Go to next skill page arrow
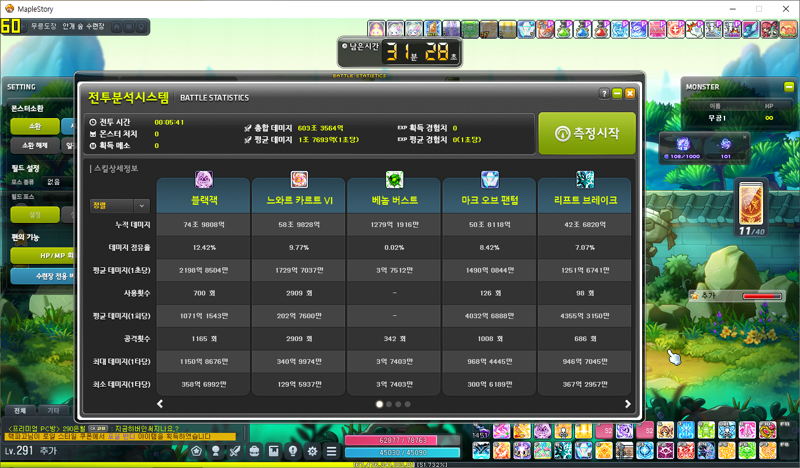This screenshot has height=468, width=800. [x=628, y=404]
